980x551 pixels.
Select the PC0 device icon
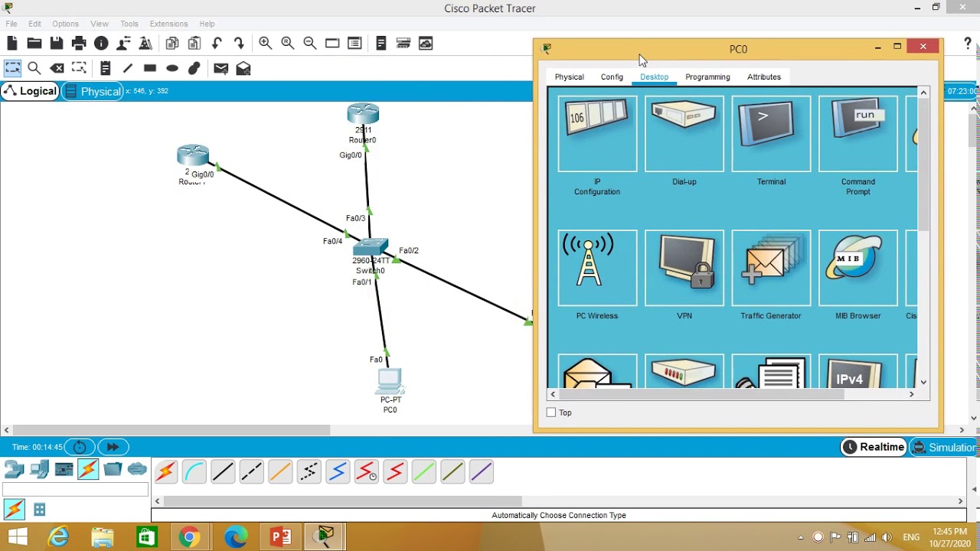[x=390, y=381]
